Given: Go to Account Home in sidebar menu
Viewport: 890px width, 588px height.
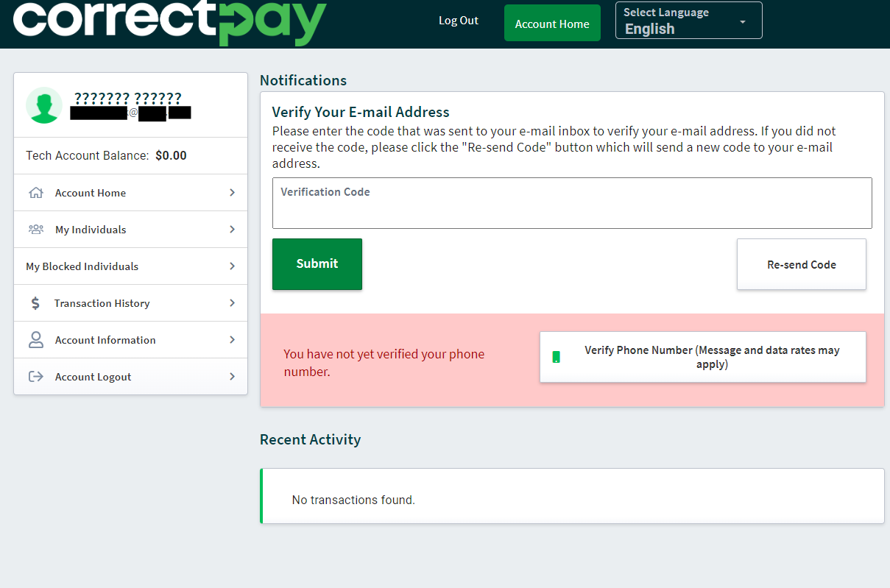Looking at the screenshot, I should (x=91, y=193).
